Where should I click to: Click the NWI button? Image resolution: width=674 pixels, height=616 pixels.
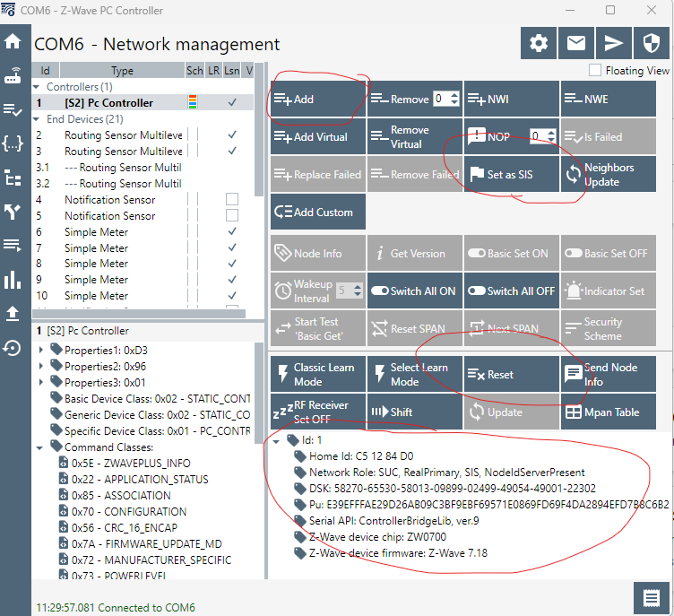click(x=512, y=99)
